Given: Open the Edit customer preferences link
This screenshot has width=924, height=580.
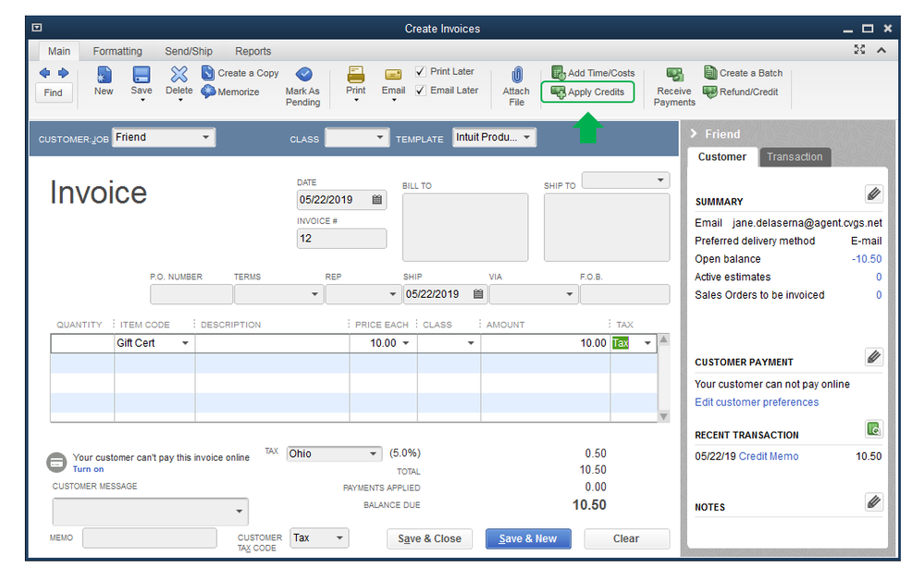Looking at the screenshot, I should click(x=757, y=402).
